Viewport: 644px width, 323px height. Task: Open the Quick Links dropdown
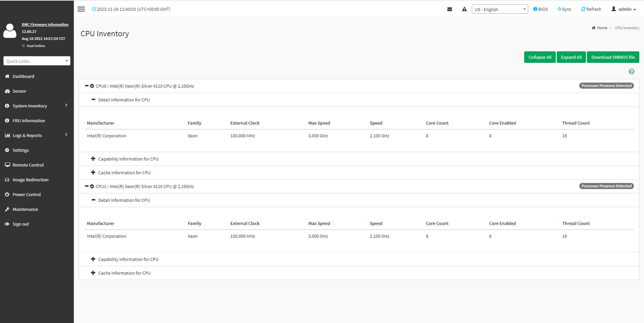(x=37, y=61)
